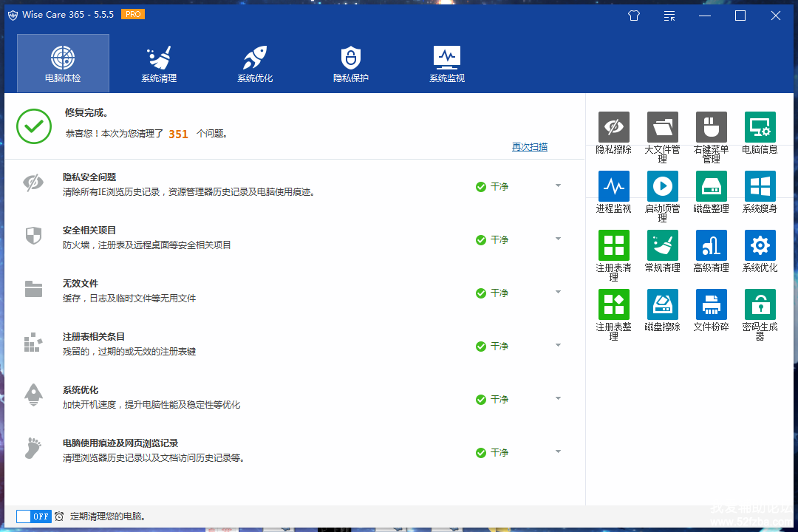Open the 磁盘整理 disk defrag tool
798x532 pixels.
tap(712, 186)
